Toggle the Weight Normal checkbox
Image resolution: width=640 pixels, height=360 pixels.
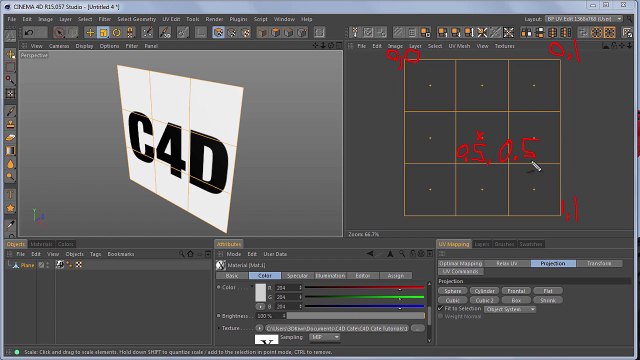[440, 316]
